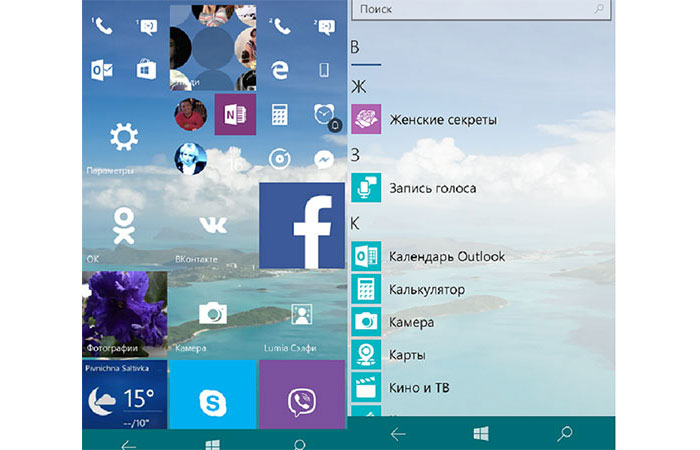Tap Back arrow on Start screen navigation bar
The image size is (700, 450).
click(129, 444)
